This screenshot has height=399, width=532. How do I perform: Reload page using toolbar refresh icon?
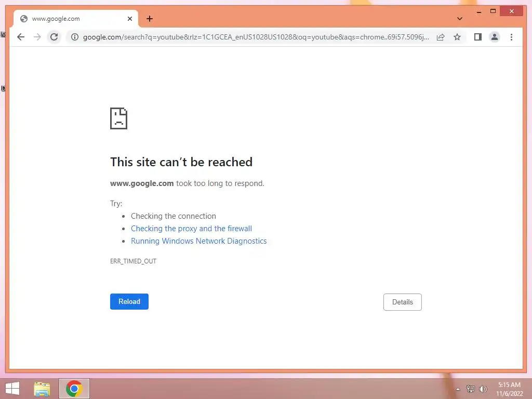point(54,37)
